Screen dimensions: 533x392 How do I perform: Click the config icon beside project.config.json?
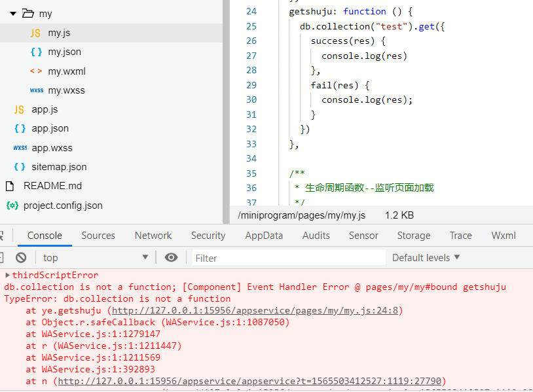tap(12, 205)
